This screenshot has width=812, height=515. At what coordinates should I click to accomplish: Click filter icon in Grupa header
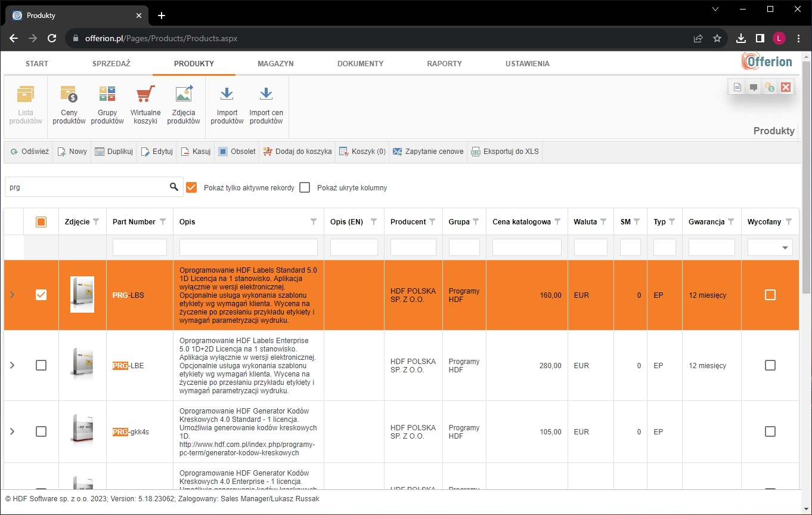click(x=476, y=222)
